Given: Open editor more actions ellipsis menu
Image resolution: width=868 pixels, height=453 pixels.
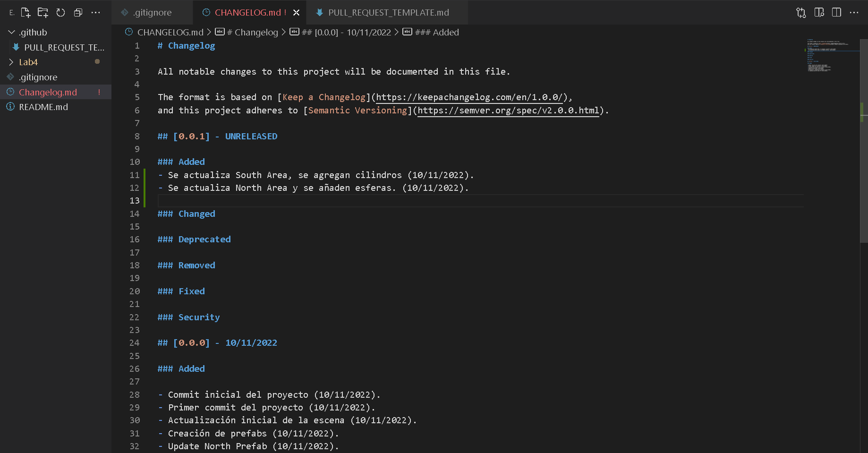Looking at the screenshot, I should [x=854, y=13].
